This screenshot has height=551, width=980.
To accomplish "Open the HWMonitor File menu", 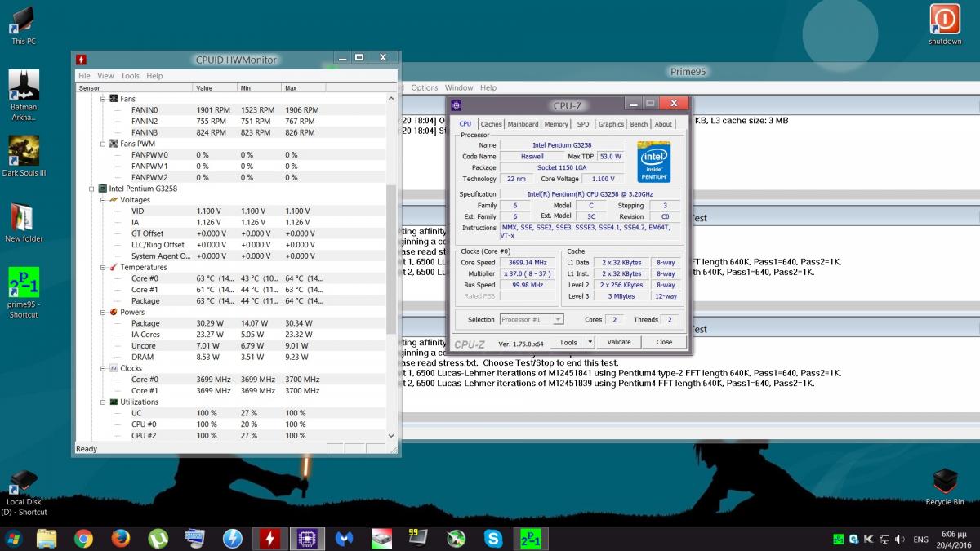I will pyautogui.click(x=84, y=76).
